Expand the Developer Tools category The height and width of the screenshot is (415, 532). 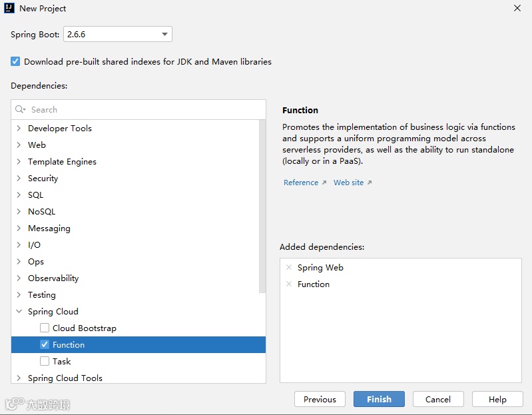click(x=19, y=128)
